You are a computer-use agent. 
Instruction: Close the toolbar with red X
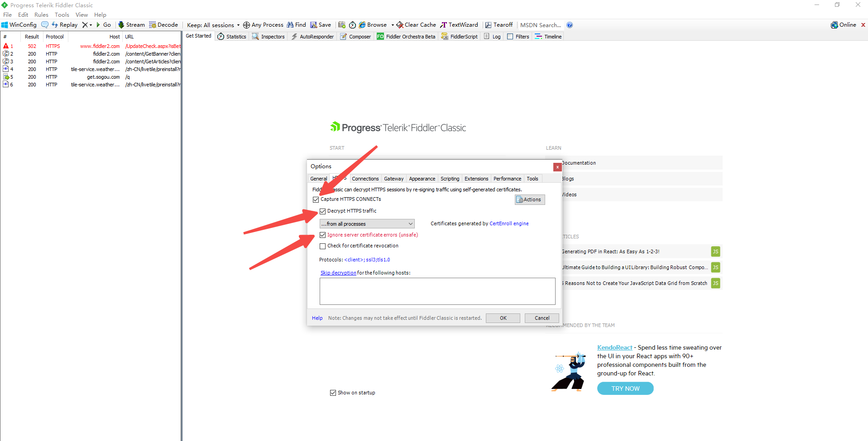[x=863, y=25]
